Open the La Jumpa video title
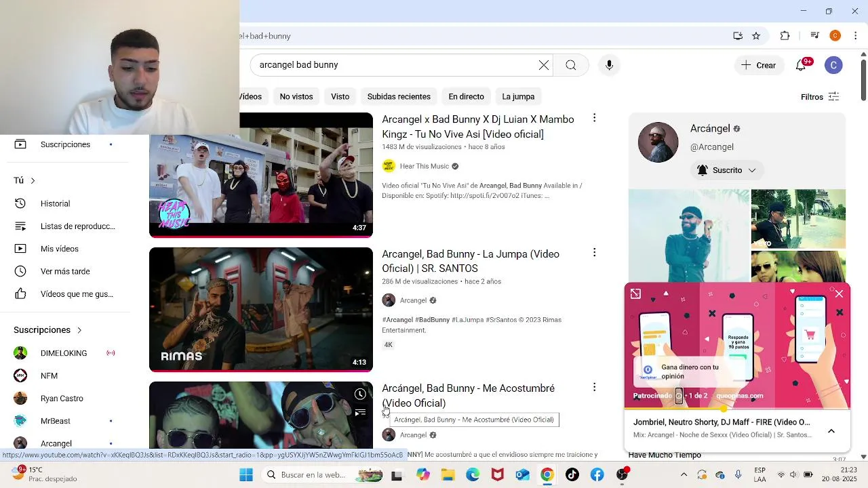This screenshot has width=868, height=488. pos(471,261)
